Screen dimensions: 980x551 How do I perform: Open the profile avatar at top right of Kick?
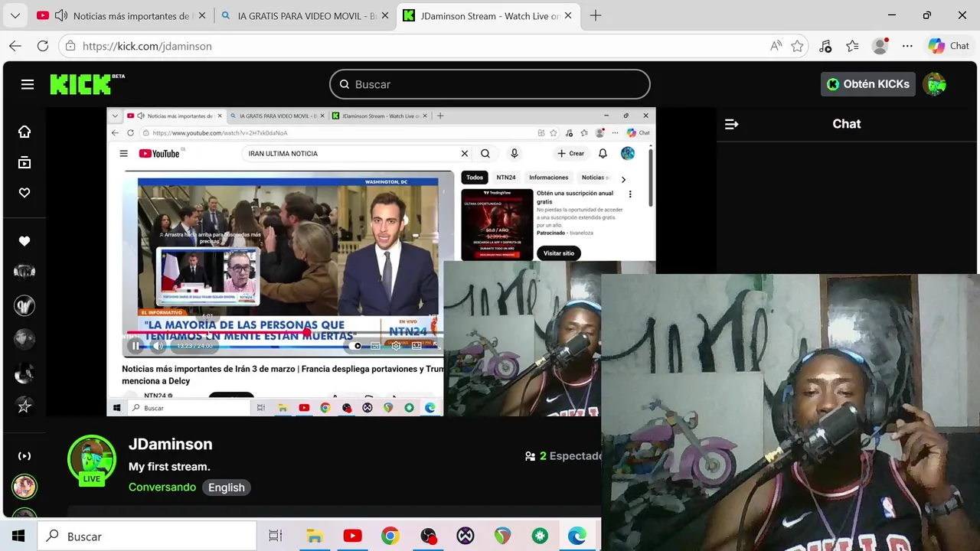click(935, 84)
